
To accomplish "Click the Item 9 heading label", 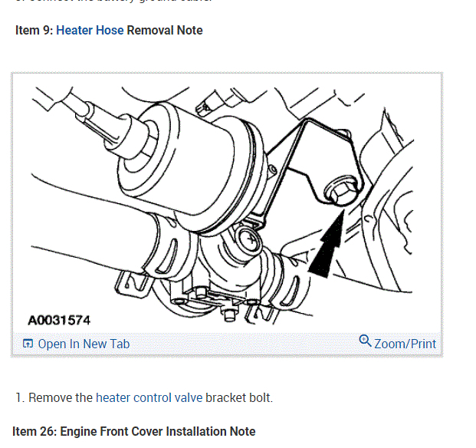I will [34, 31].
